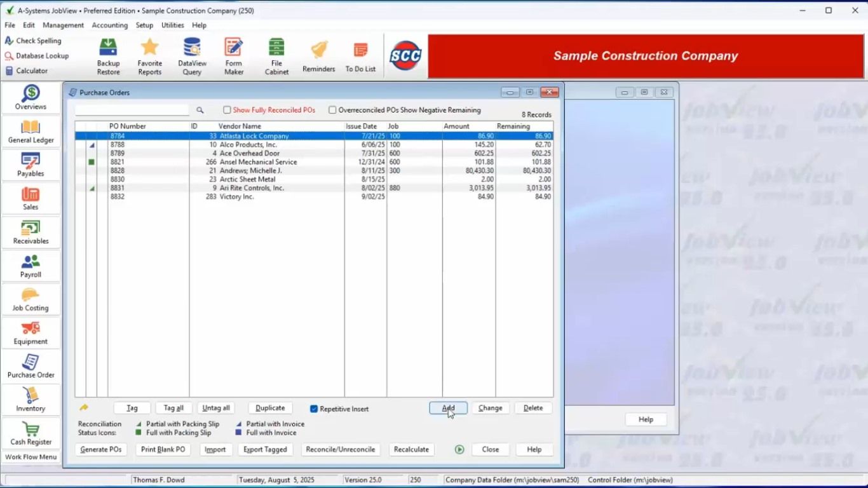
Task: Open the To Do List
Action: click(360, 56)
